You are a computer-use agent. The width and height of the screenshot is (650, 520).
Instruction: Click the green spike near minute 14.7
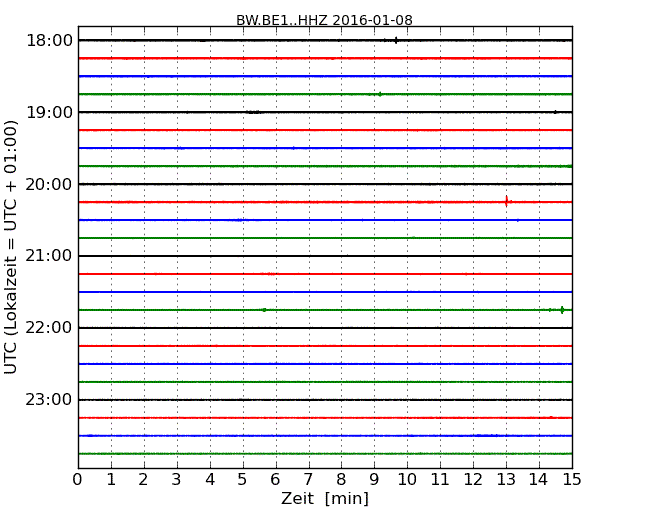pos(562,310)
